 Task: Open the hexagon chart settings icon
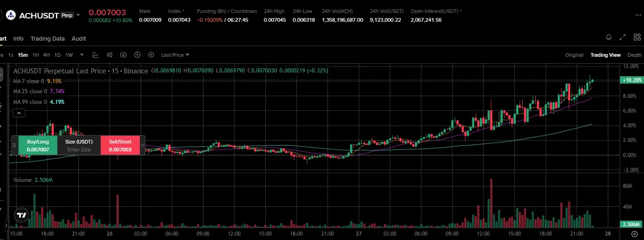151,55
